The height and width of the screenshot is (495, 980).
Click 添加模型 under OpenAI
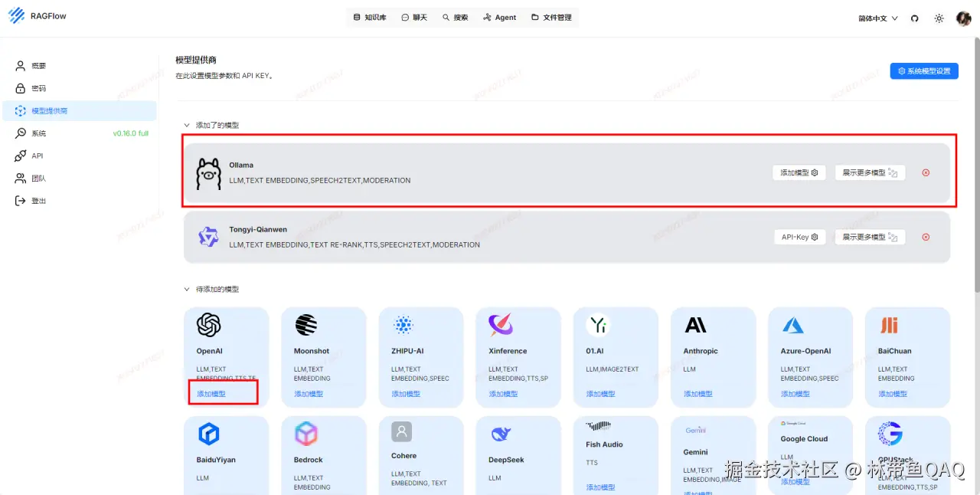tap(211, 394)
